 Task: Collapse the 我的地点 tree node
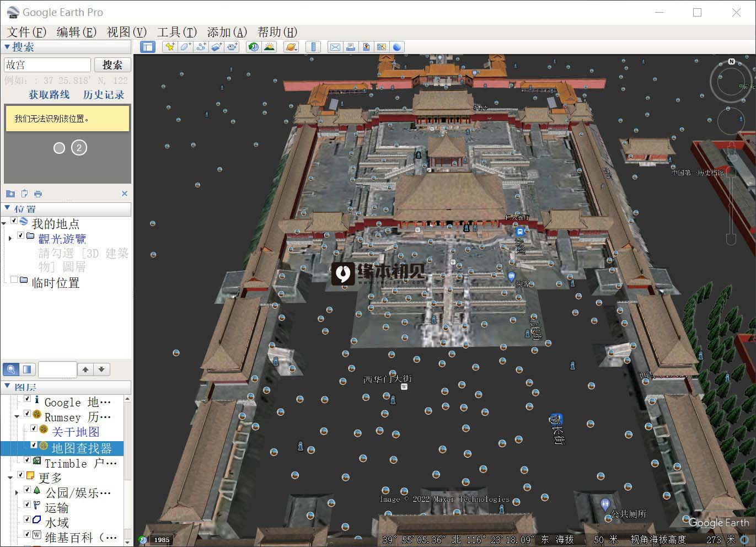point(4,223)
